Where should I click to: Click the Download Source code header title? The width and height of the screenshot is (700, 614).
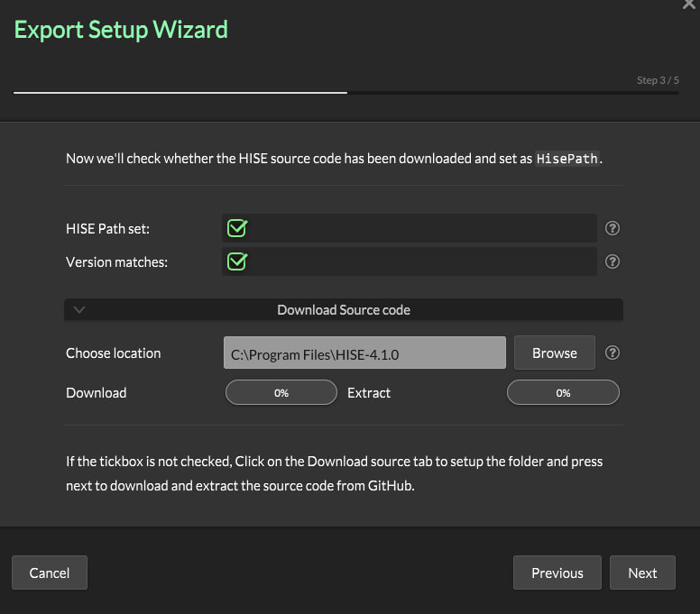tap(343, 310)
